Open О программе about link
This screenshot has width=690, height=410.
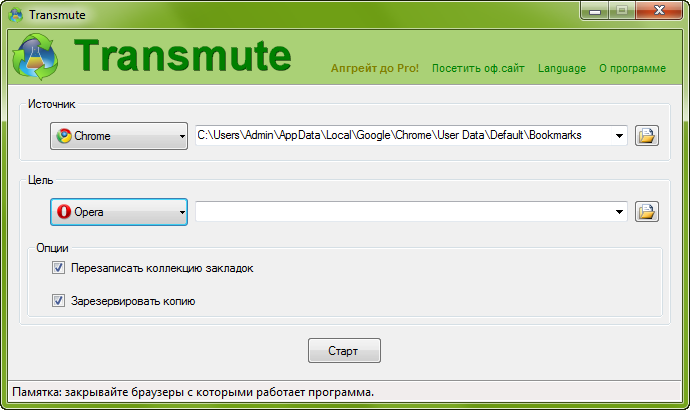click(x=632, y=68)
